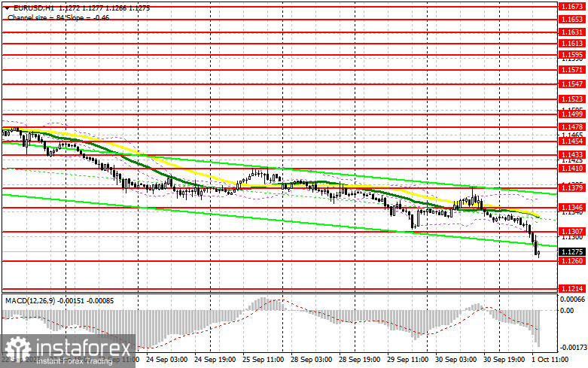This screenshot has width=588, height=368.
Task: Select the 1.1547 red price level label
Action: pyautogui.click(x=572, y=84)
